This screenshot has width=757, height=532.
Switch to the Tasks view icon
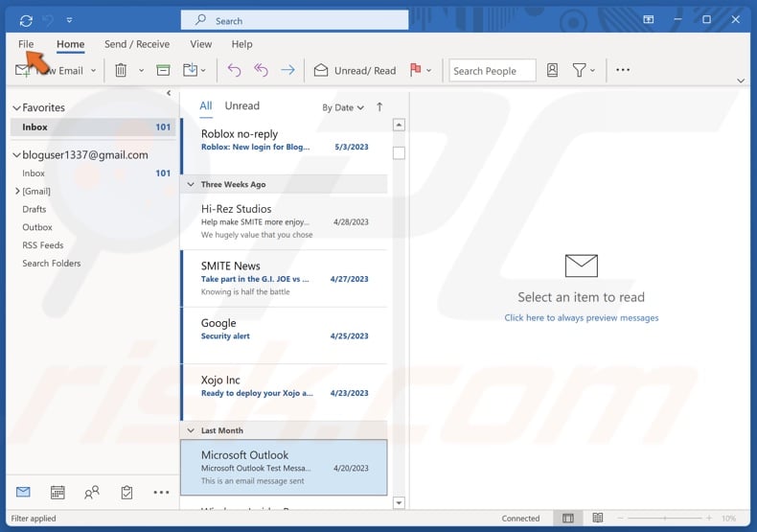[126, 492]
